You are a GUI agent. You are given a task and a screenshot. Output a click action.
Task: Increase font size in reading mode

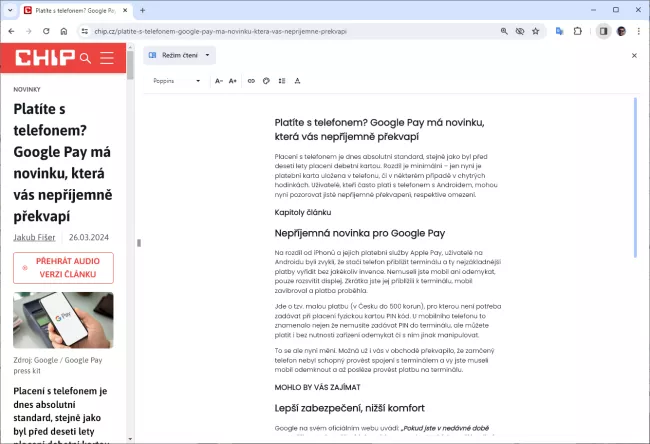click(233, 80)
